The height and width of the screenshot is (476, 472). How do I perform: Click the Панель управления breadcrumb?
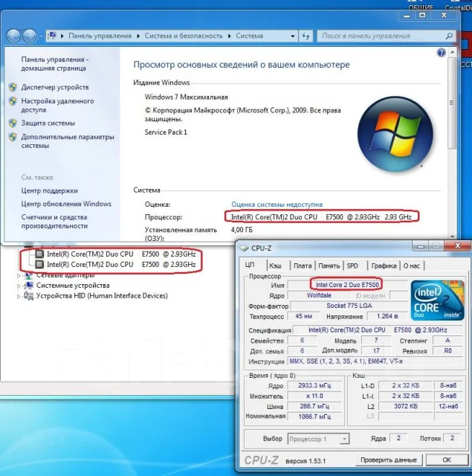coord(100,36)
